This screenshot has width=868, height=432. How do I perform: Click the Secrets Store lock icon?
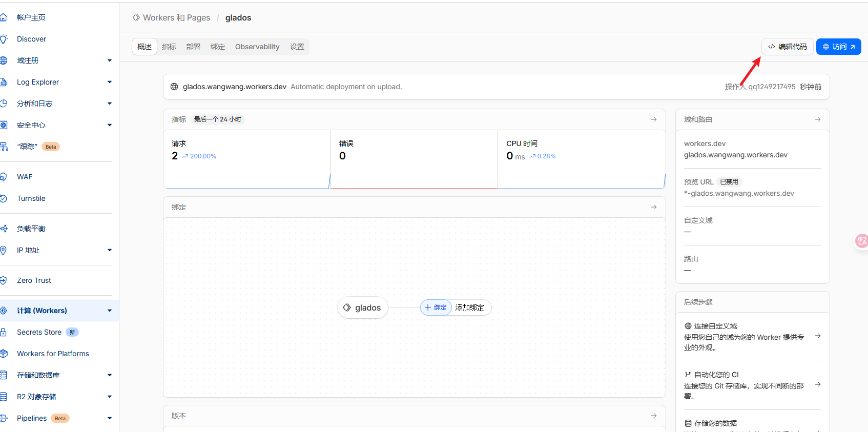[x=3, y=332]
